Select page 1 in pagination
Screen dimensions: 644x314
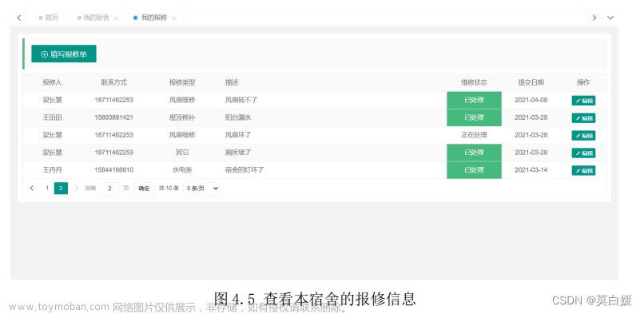tap(47, 189)
